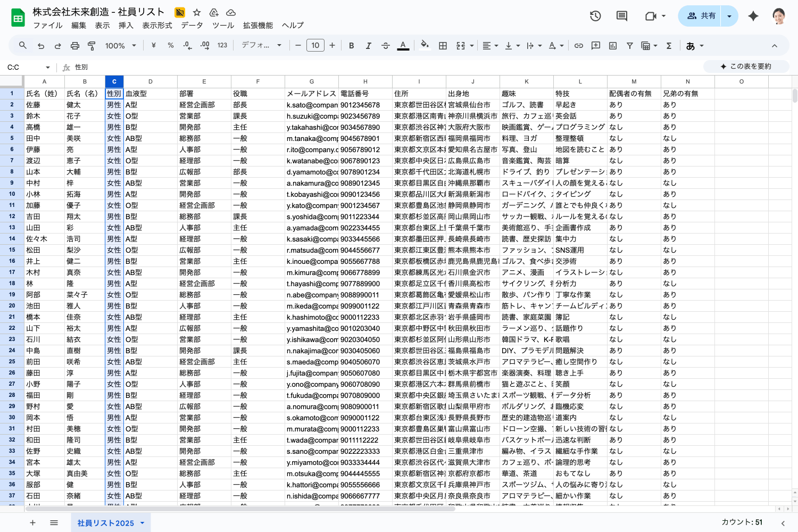Open the fill color paint bucket
The height and width of the screenshot is (532, 798).
tap(425, 46)
